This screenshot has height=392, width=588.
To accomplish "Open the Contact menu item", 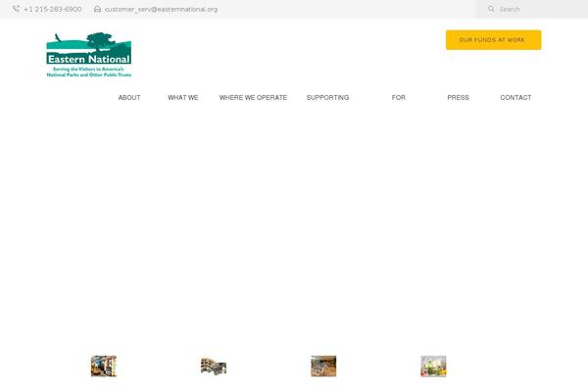I will point(515,98).
